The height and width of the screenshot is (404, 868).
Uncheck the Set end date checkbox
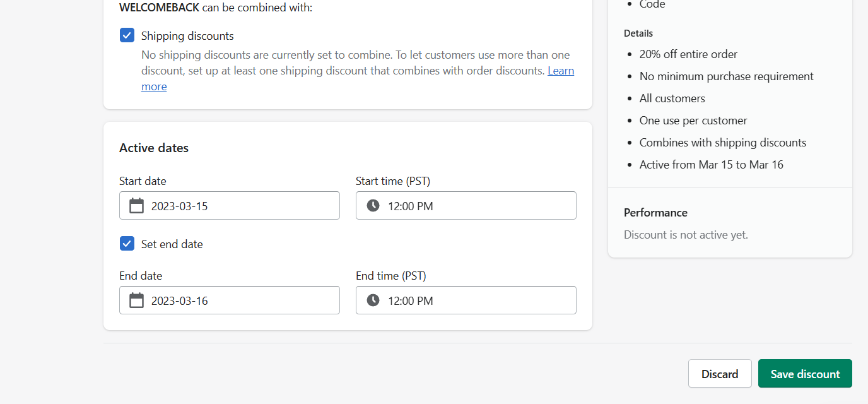click(127, 244)
